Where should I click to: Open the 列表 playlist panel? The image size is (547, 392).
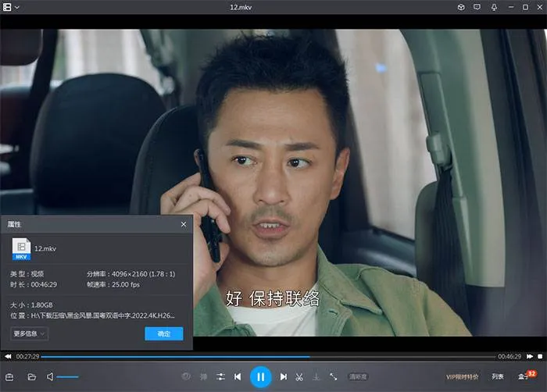pos(498,376)
